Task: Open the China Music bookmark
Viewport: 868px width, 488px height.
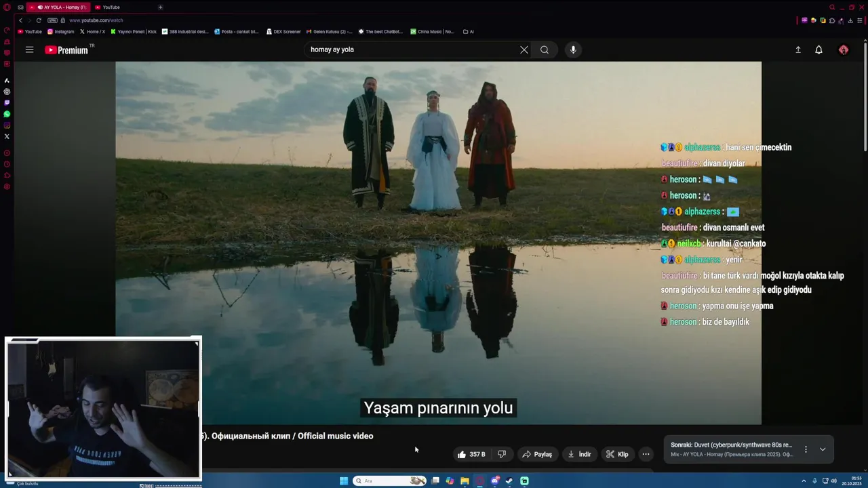Action: (x=432, y=31)
